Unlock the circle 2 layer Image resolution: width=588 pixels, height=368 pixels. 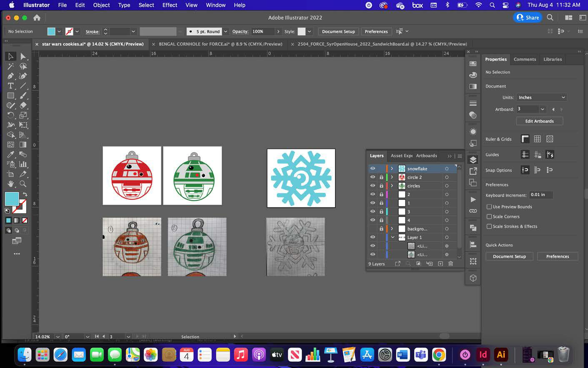tap(381, 177)
